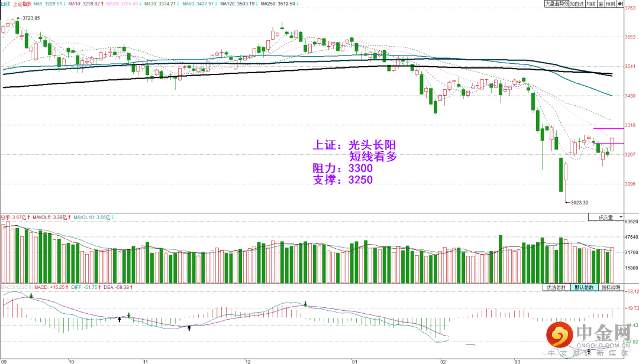The image size is (639, 364).
Task: Click the 3207 price axis label
Action: (630, 155)
